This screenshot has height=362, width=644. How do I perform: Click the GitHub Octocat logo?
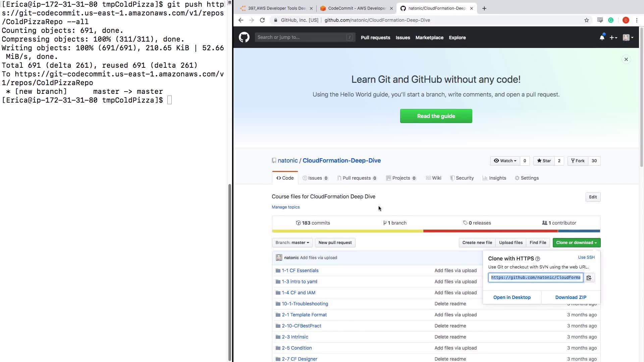pyautogui.click(x=244, y=37)
